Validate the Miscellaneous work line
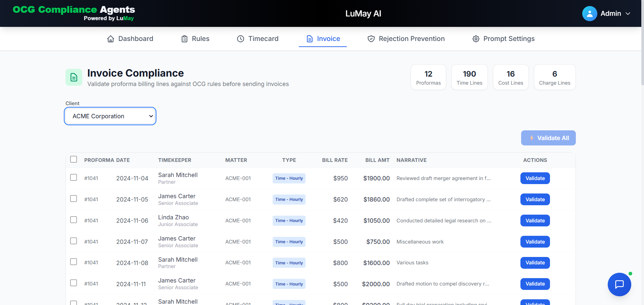The height and width of the screenshot is (305, 644). 535,242
